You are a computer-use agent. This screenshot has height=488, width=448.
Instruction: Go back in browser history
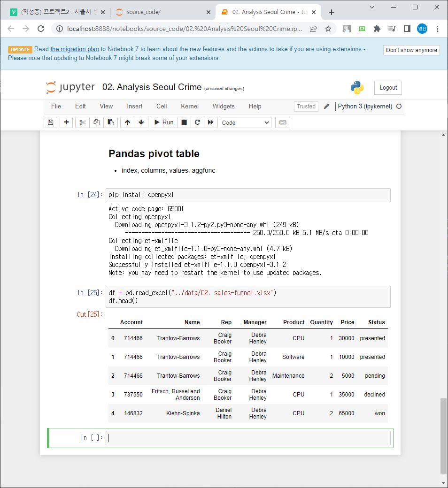click(11, 29)
